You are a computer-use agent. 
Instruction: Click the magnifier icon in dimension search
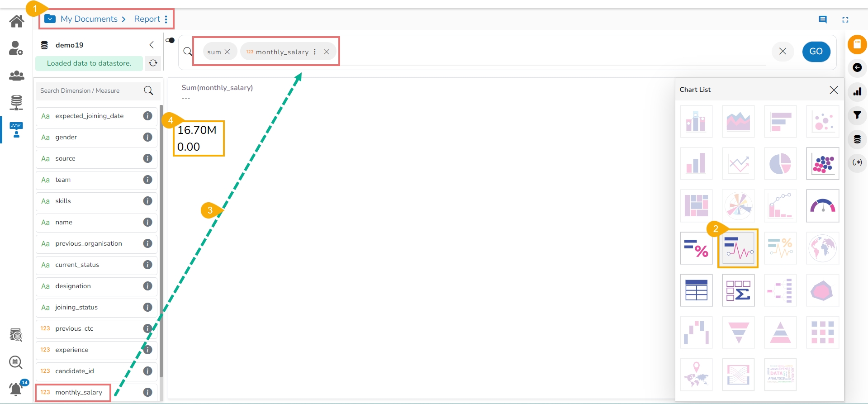click(x=148, y=90)
